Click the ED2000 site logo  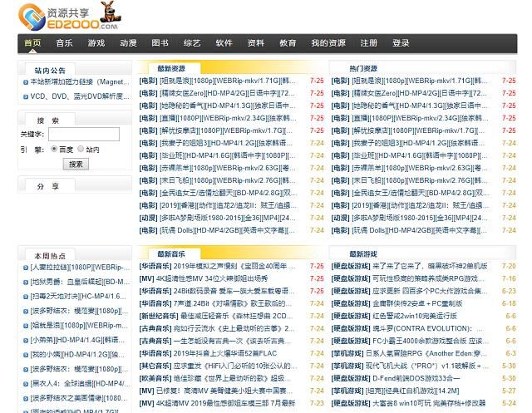coord(58,17)
